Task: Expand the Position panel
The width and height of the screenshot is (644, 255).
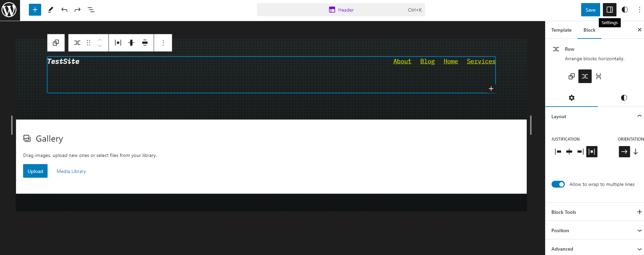Action: coord(595,230)
